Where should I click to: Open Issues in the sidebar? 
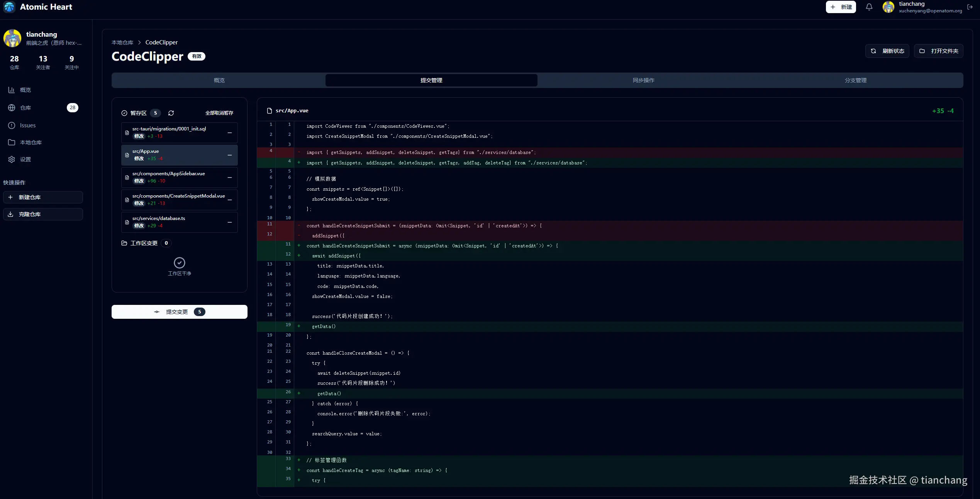coord(27,125)
